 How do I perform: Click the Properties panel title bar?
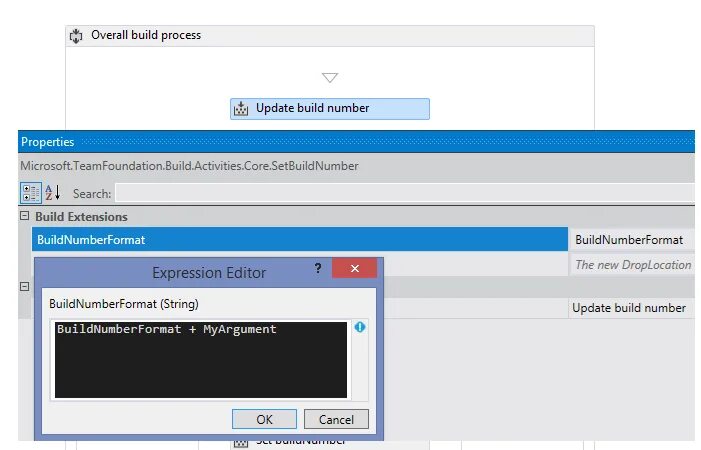pos(356,142)
